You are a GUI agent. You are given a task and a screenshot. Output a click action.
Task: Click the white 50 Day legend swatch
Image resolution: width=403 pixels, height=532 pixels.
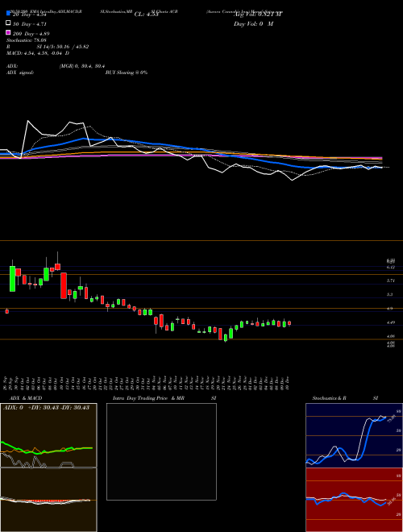(8, 23)
